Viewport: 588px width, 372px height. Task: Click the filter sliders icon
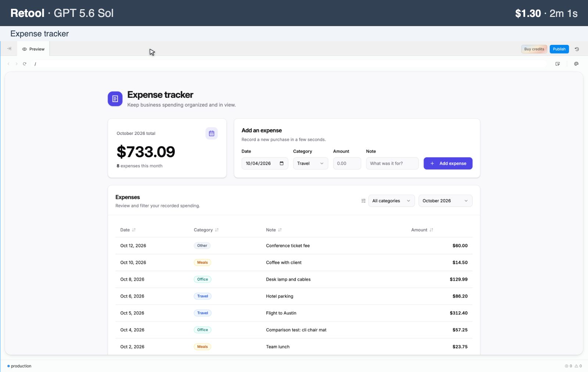(x=363, y=201)
